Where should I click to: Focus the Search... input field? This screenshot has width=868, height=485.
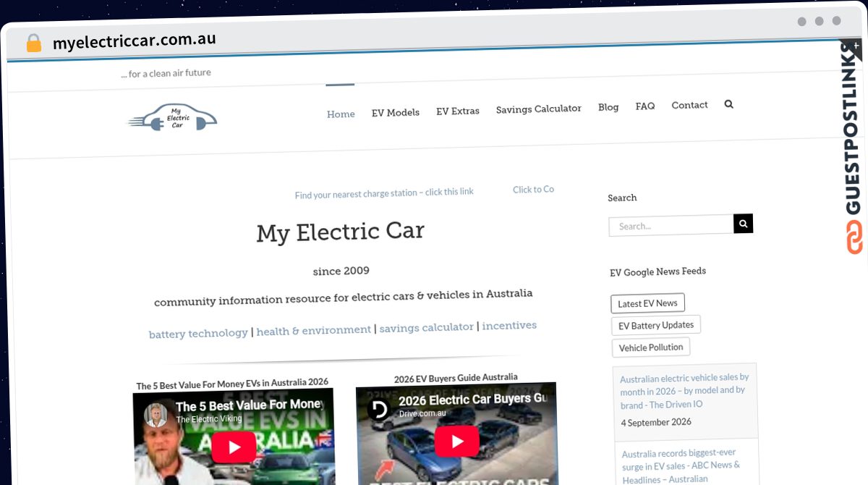tap(671, 226)
